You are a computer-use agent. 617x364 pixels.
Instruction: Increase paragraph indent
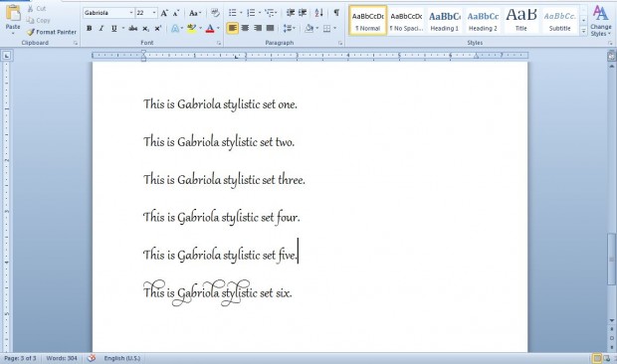pos(303,13)
